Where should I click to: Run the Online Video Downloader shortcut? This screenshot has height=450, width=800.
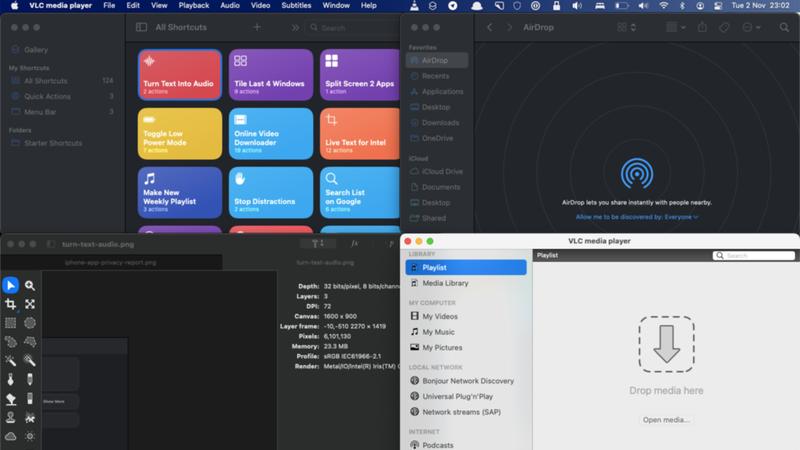pos(270,134)
